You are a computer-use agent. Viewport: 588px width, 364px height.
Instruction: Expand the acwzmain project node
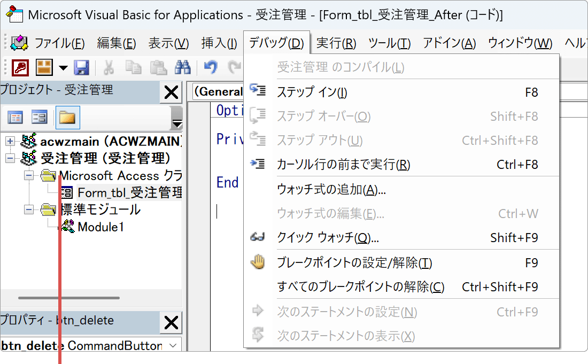(x=10, y=142)
